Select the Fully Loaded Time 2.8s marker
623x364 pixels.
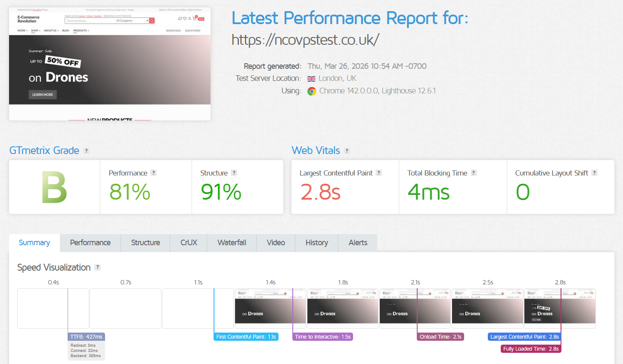tap(531, 349)
